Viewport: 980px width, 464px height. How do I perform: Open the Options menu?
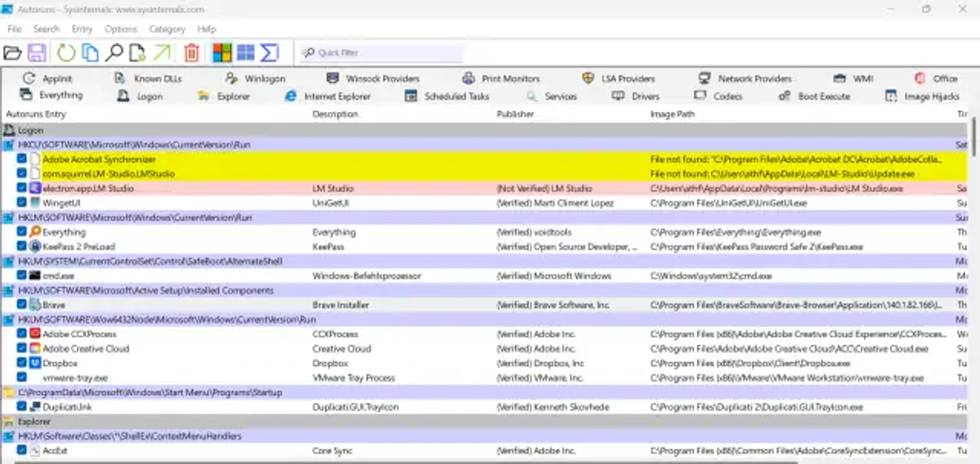click(x=121, y=29)
